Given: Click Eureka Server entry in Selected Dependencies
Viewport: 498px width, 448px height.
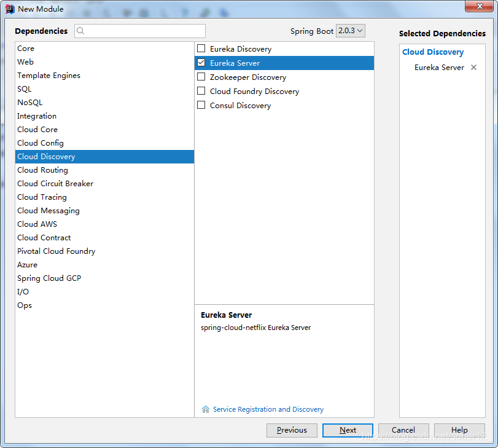Looking at the screenshot, I should tap(439, 68).
